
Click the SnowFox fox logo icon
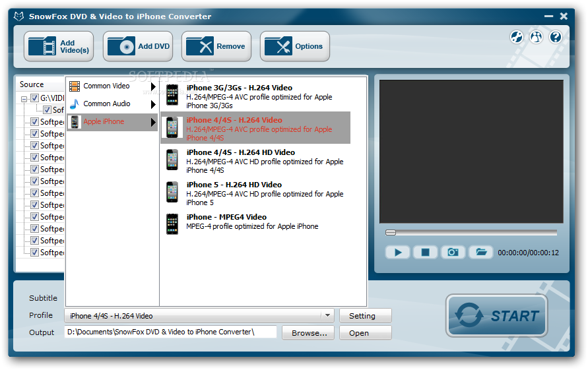click(18, 16)
